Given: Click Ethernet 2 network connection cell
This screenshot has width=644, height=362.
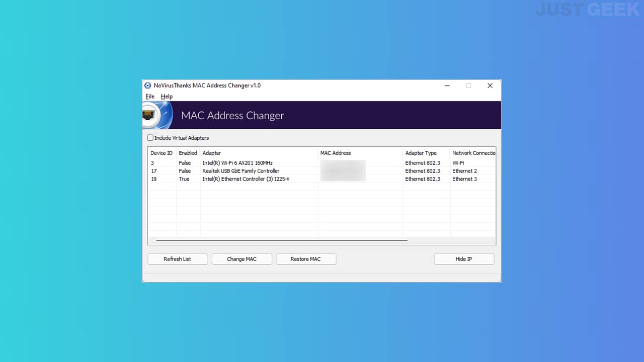Looking at the screenshot, I should click(464, 171).
